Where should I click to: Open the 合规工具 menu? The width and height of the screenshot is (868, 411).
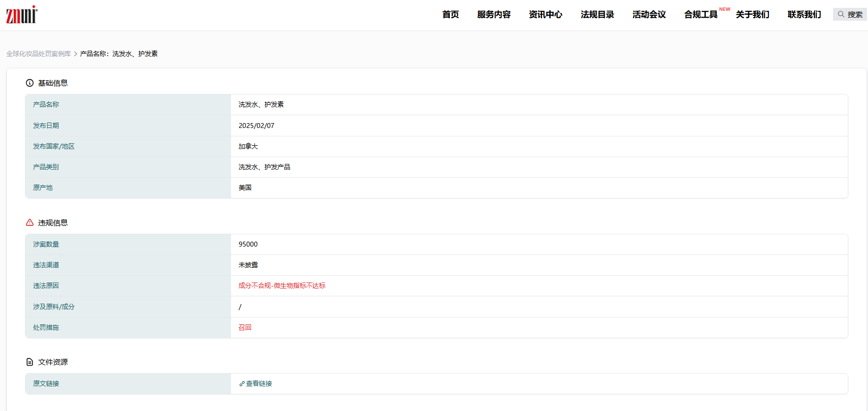click(x=701, y=15)
